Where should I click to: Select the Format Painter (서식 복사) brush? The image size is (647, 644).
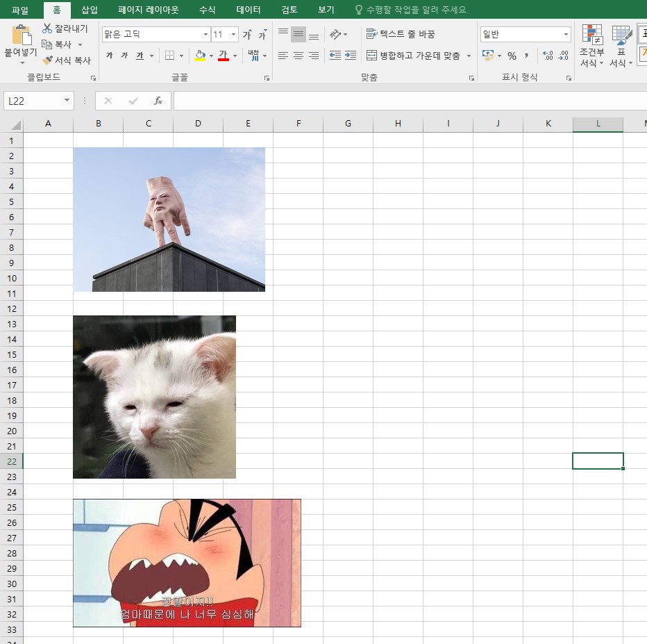47,60
